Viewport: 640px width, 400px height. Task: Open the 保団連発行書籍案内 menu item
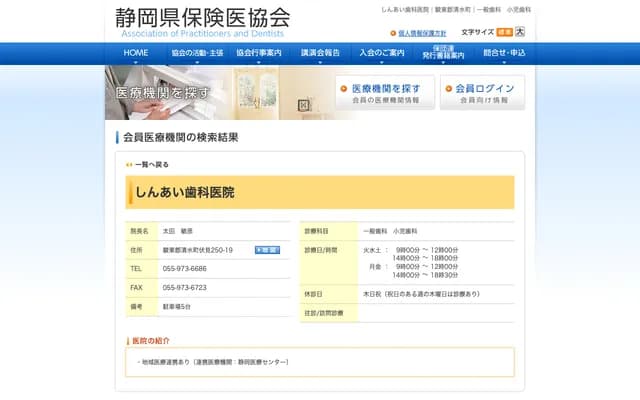click(x=443, y=53)
